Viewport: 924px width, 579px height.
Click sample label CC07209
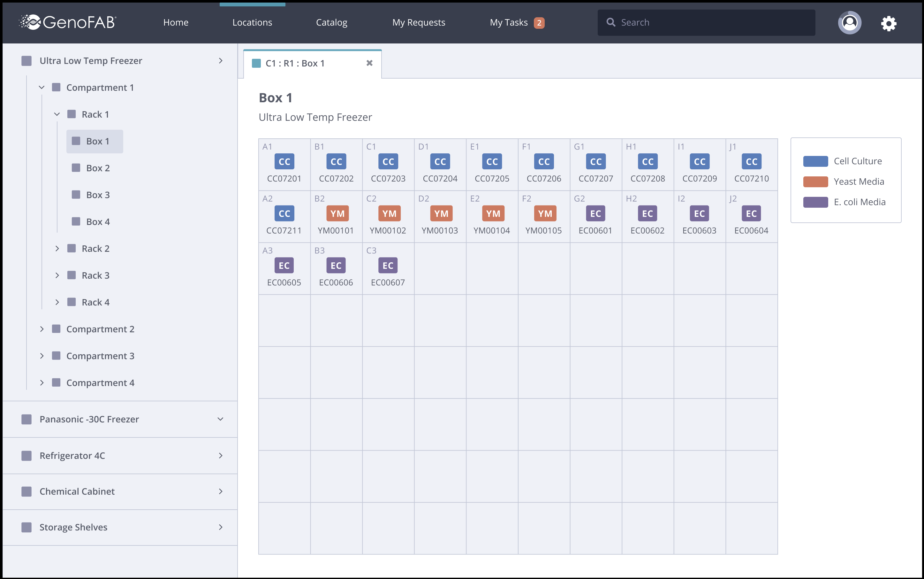click(700, 178)
